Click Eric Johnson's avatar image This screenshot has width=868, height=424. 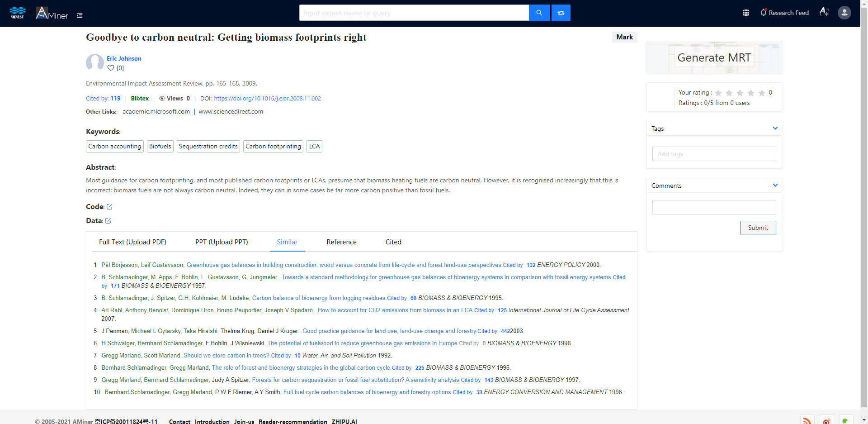pos(95,62)
